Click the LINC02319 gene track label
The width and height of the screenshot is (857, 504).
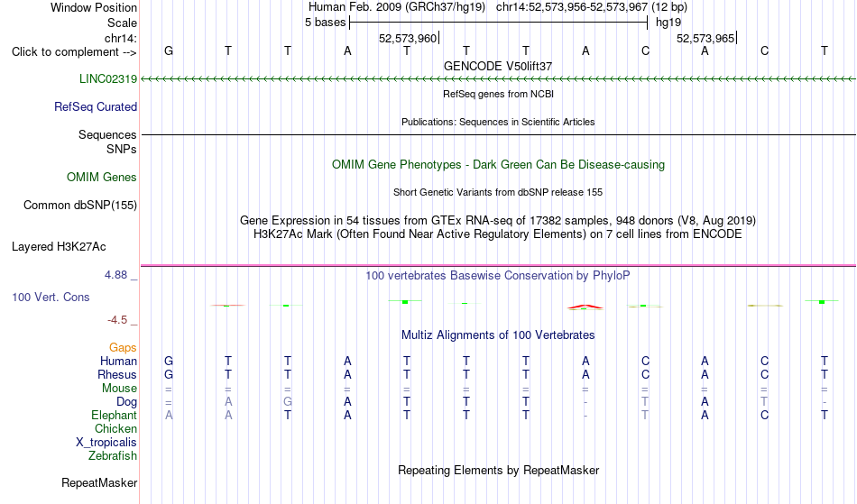[x=108, y=78]
